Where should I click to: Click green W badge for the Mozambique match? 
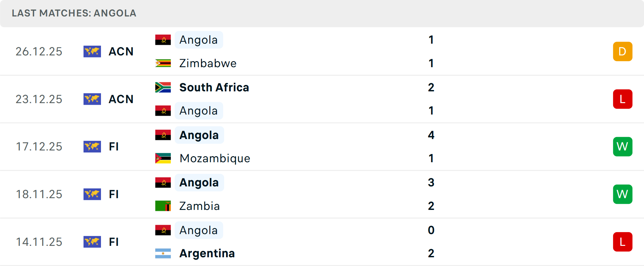pos(623,147)
